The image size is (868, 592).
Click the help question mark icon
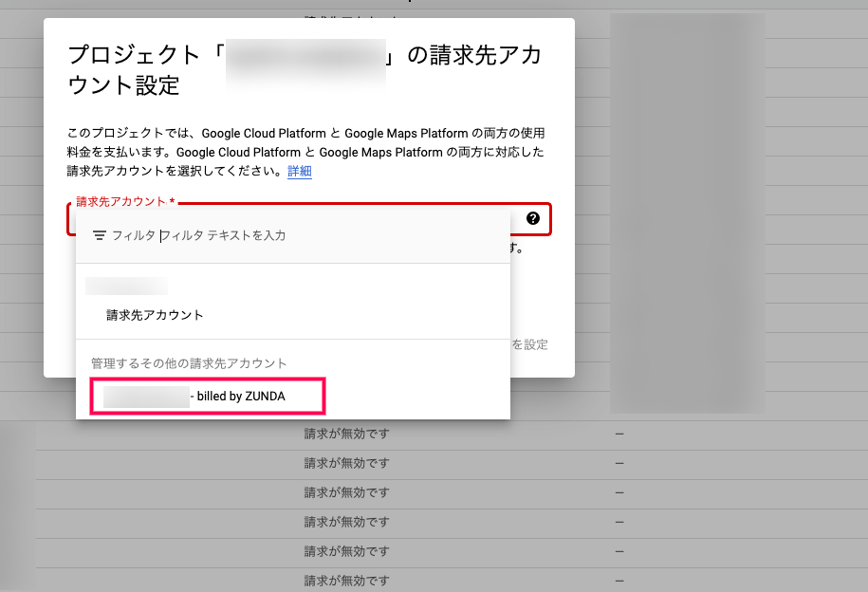pos(532,218)
